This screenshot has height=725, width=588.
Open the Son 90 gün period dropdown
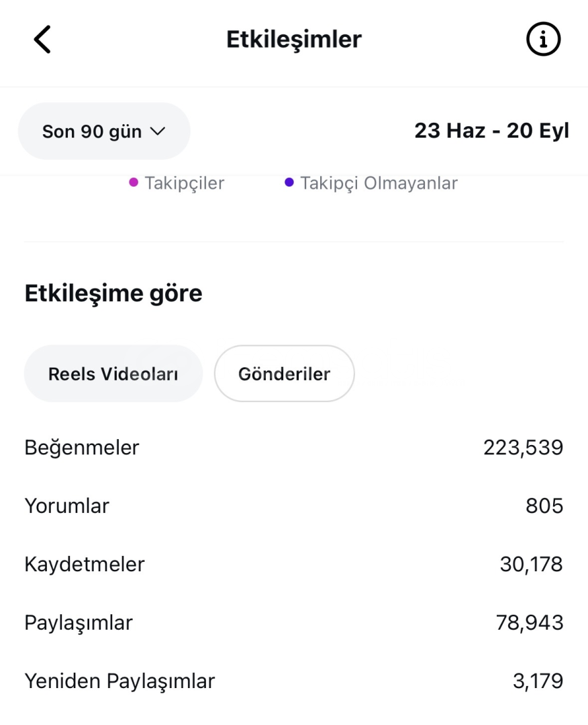tap(103, 132)
